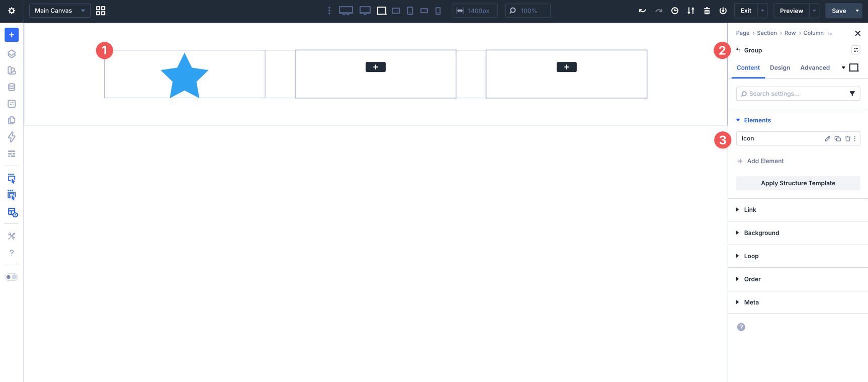The image size is (868, 382).
Task: Delete the Icon element
Action: coord(848,139)
